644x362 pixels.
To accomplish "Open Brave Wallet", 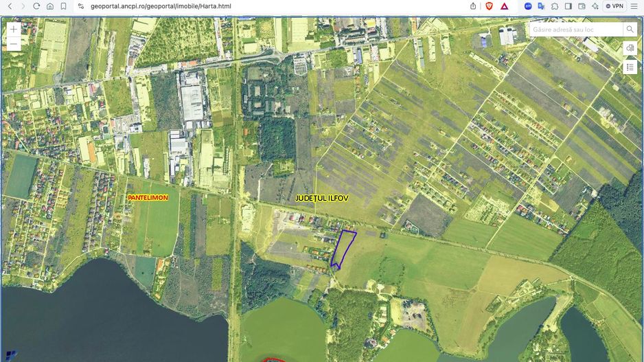I will [582, 6].
